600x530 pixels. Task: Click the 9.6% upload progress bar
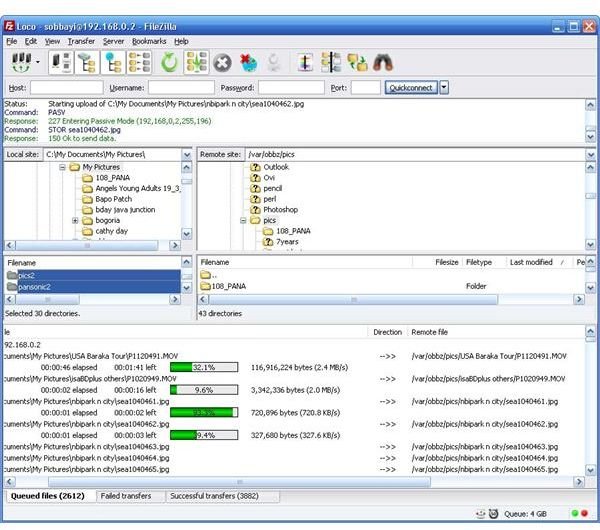point(204,390)
